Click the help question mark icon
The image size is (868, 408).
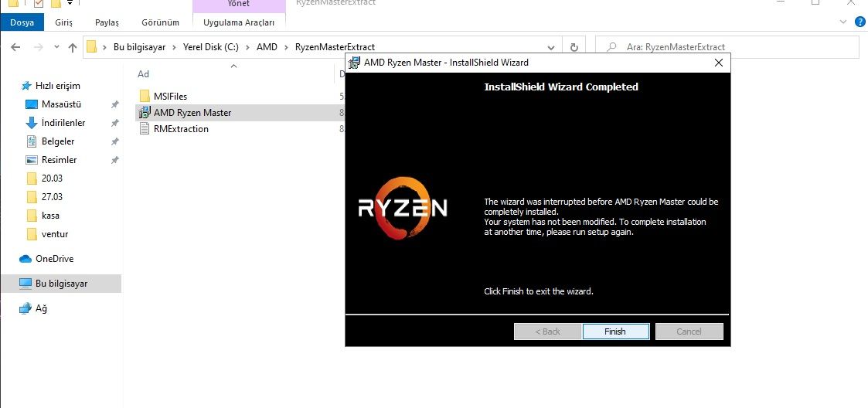[859, 22]
